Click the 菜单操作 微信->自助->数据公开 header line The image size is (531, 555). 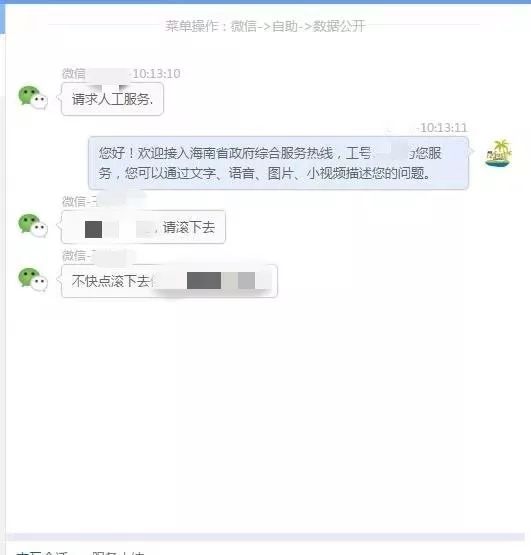265,26
